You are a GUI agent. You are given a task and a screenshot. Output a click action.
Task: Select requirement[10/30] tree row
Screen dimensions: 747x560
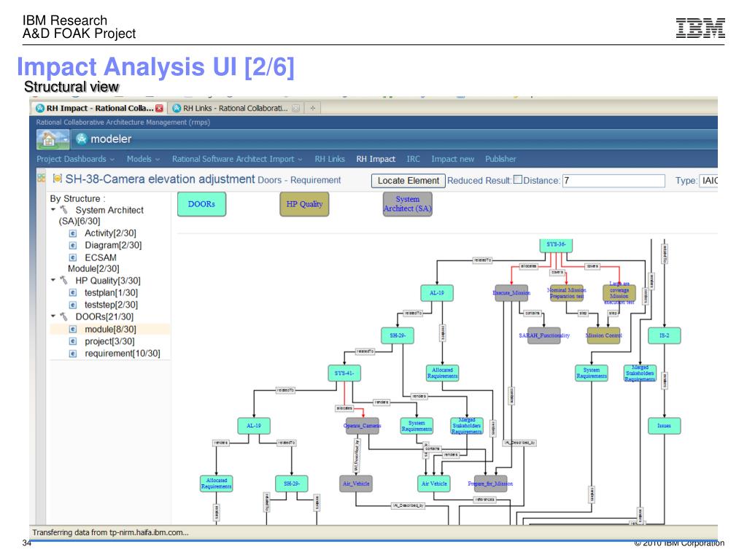pyautogui.click(x=110, y=354)
